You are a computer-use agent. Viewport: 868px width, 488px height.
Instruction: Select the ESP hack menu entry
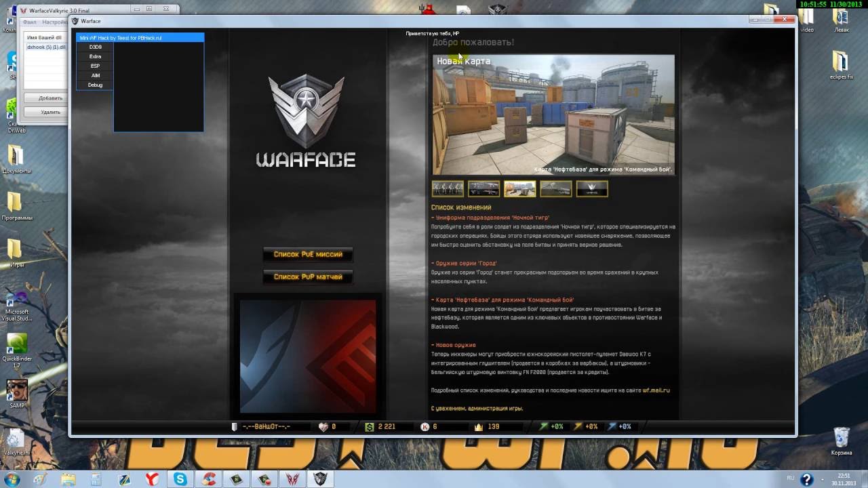tap(95, 66)
